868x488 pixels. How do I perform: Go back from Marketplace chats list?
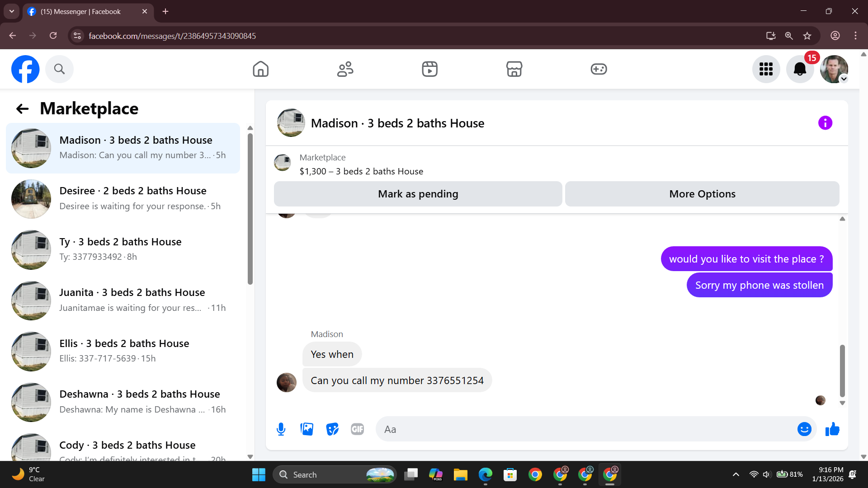click(22, 108)
